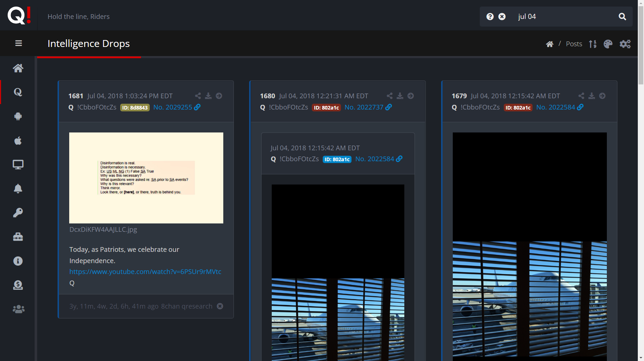Open the Q posts sidebar icon
Image resolution: width=644 pixels, height=361 pixels.
(18, 92)
